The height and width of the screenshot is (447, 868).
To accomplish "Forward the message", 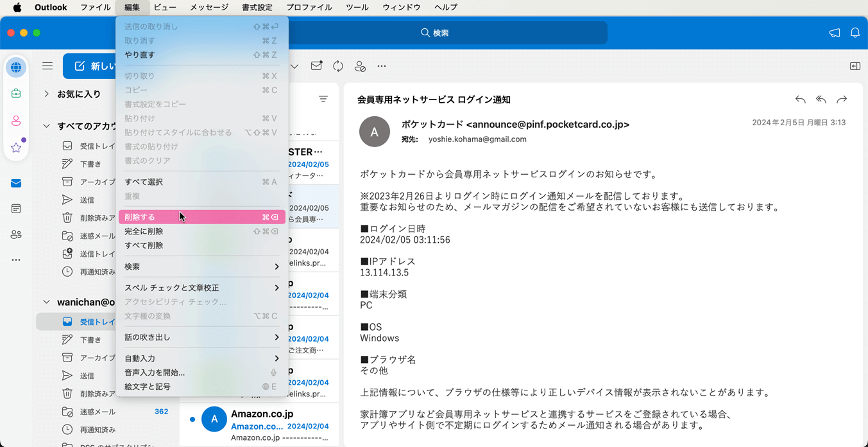I will [842, 100].
